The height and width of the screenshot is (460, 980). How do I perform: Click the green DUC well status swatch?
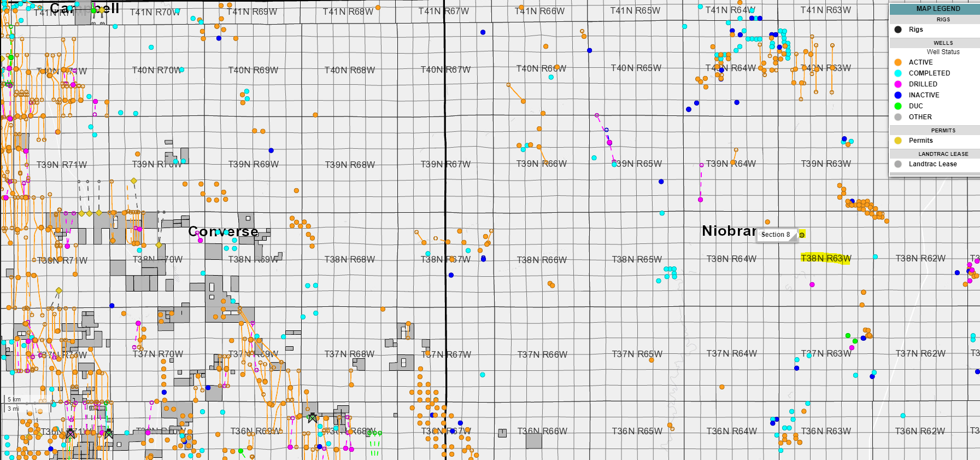click(898, 106)
